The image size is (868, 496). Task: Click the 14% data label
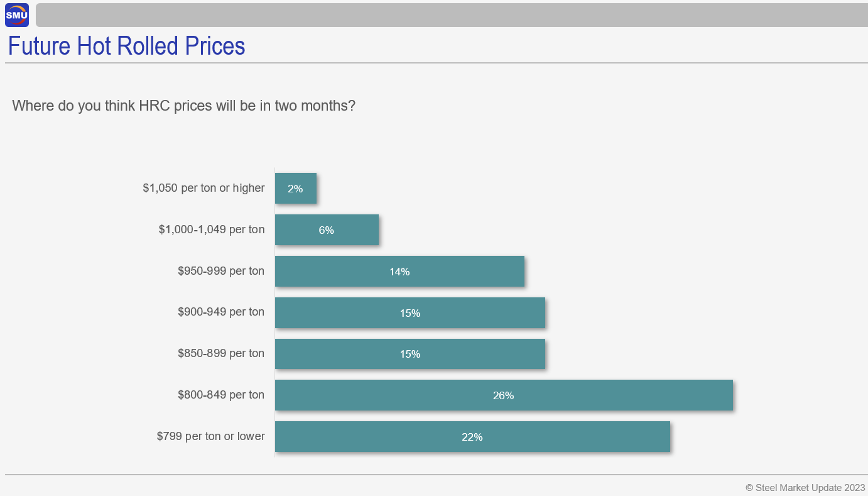pos(399,272)
